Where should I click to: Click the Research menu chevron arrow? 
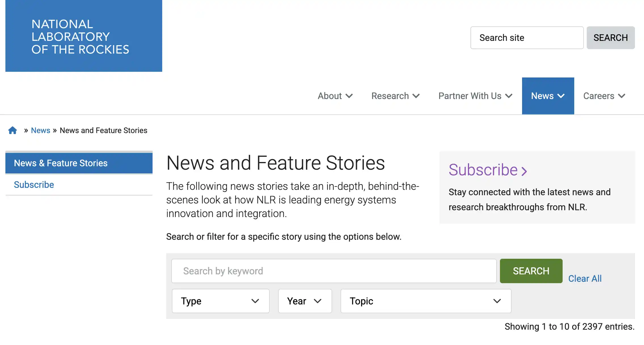coord(416,96)
